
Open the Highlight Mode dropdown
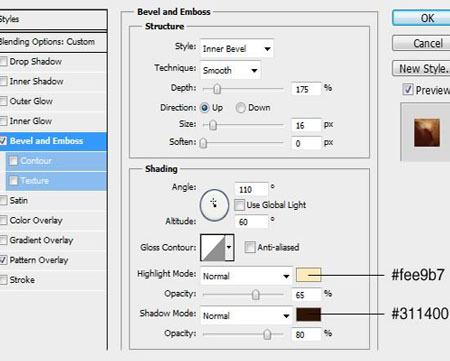tap(246, 276)
